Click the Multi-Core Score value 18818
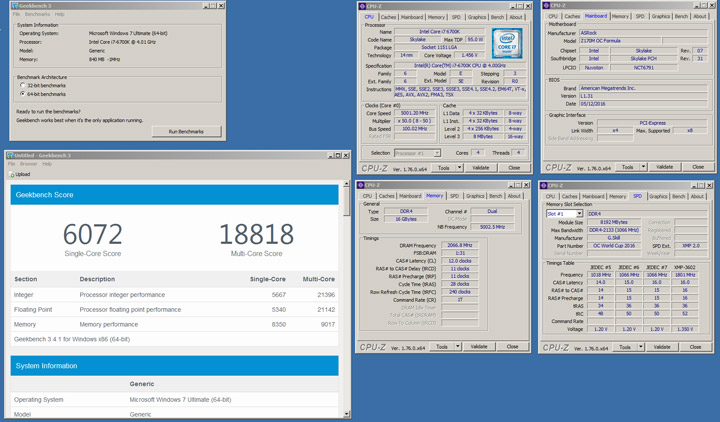This screenshot has width=720, height=422. pyautogui.click(x=256, y=234)
